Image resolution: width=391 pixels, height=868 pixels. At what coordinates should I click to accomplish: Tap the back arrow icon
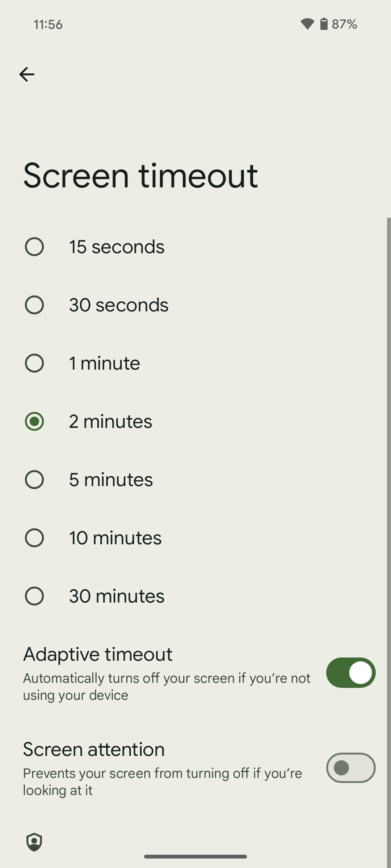pyautogui.click(x=27, y=75)
